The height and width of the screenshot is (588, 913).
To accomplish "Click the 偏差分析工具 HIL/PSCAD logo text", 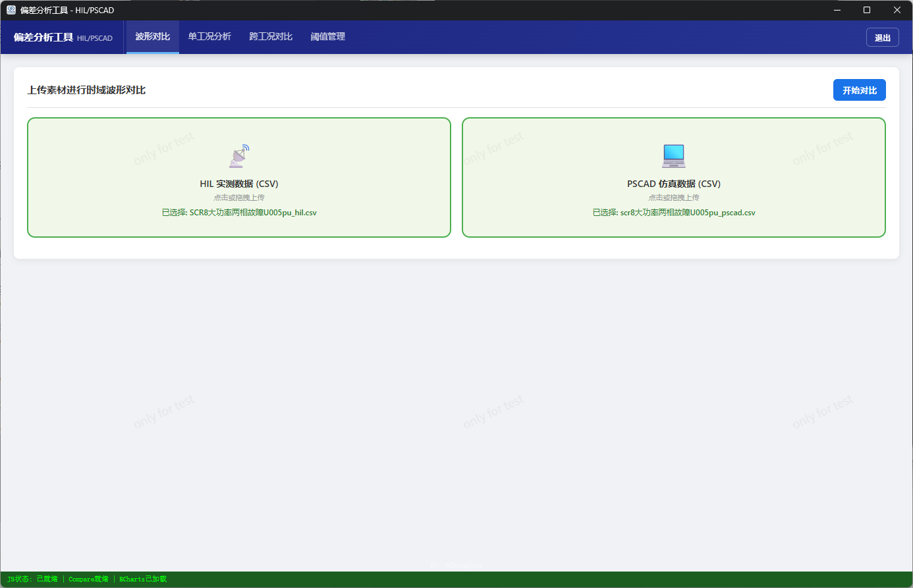I will click(63, 38).
